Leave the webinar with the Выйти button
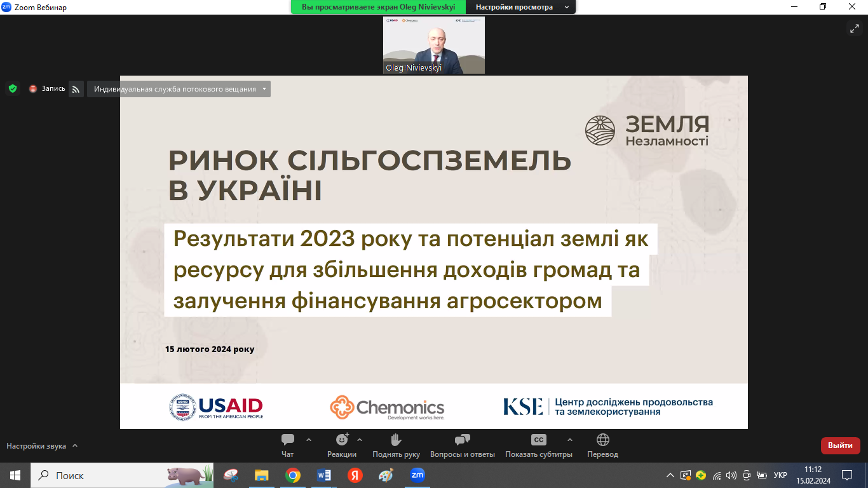Viewport: 868px width, 488px height. click(x=840, y=445)
